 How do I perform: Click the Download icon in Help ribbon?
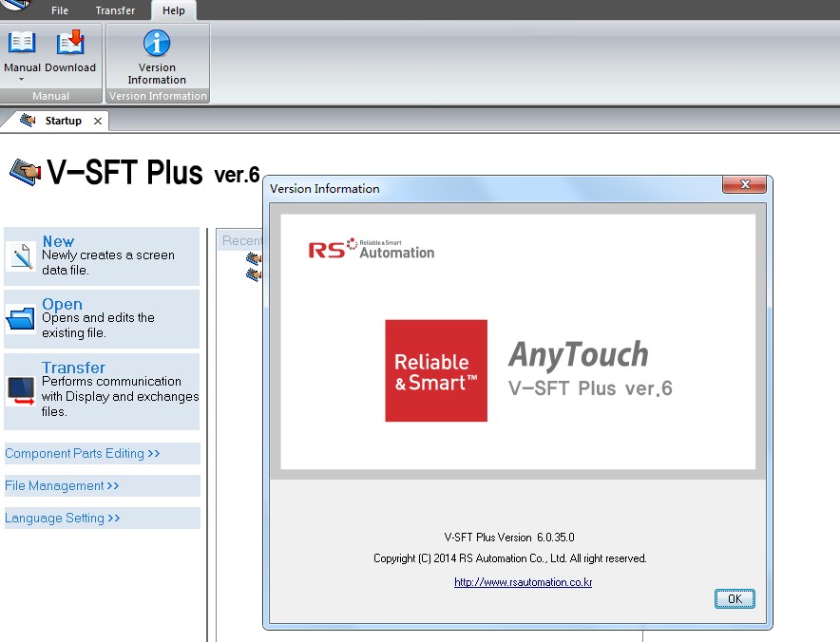[70, 44]
